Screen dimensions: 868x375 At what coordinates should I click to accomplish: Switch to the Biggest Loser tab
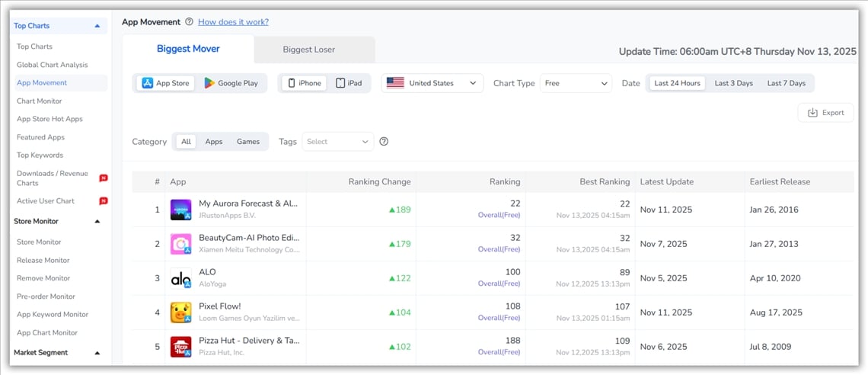coord(308,50)
